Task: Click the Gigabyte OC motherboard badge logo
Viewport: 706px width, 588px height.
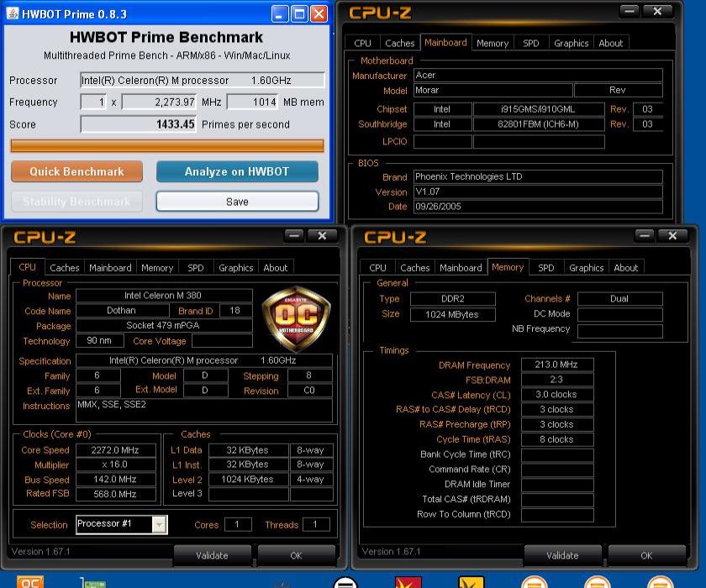Action: (x=296, y=318)
